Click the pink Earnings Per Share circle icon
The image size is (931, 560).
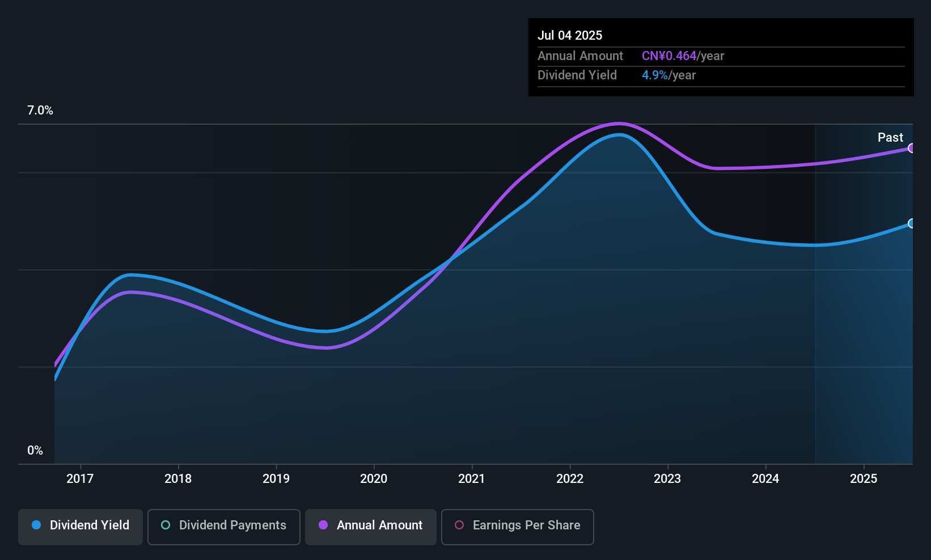(x=459, y=525)
